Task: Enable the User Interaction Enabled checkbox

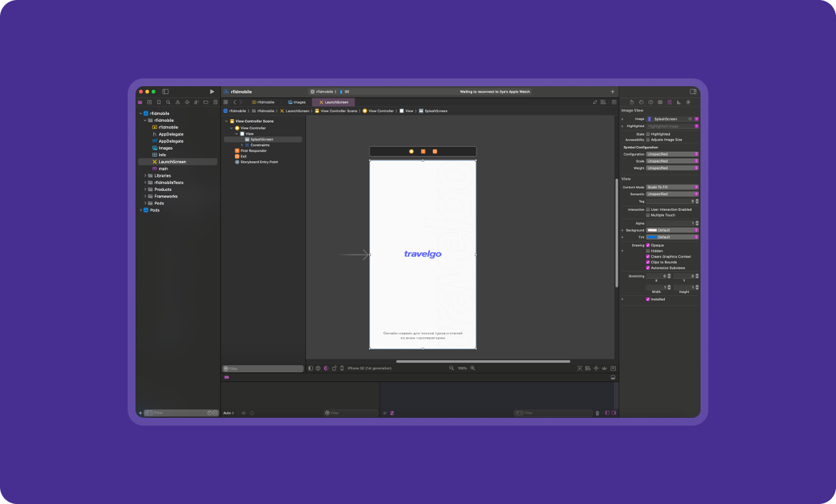Action: (x=648, y=210)
